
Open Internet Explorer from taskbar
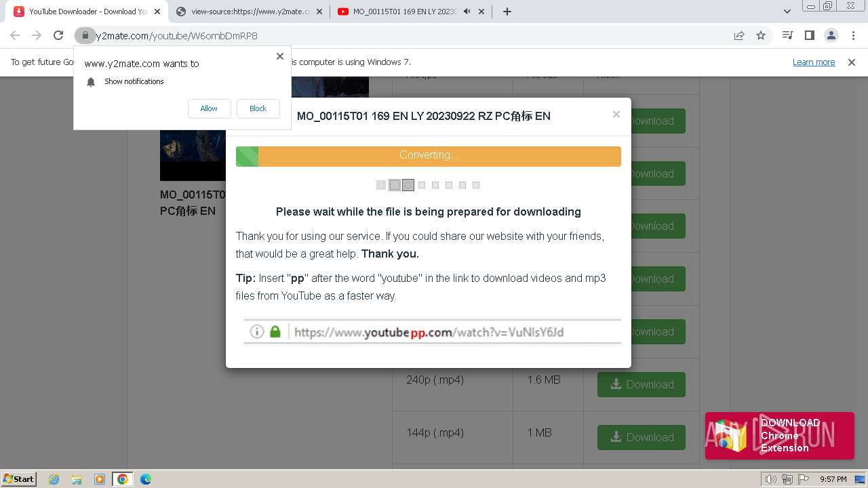coord(54,479)
